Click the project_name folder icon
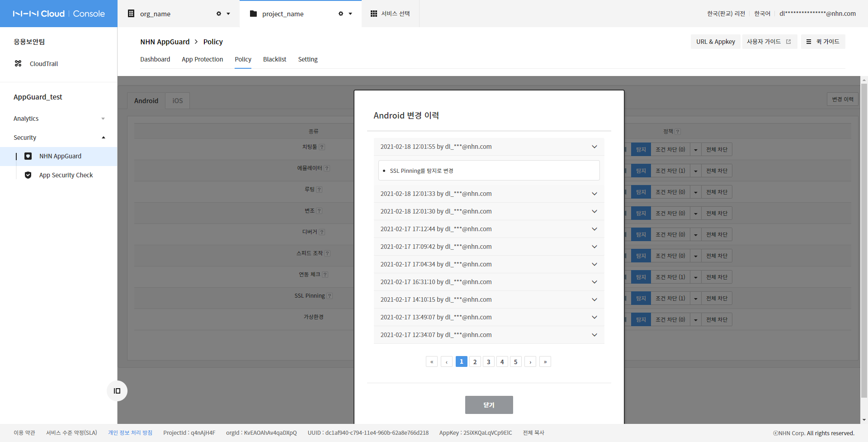 point(253,14)
